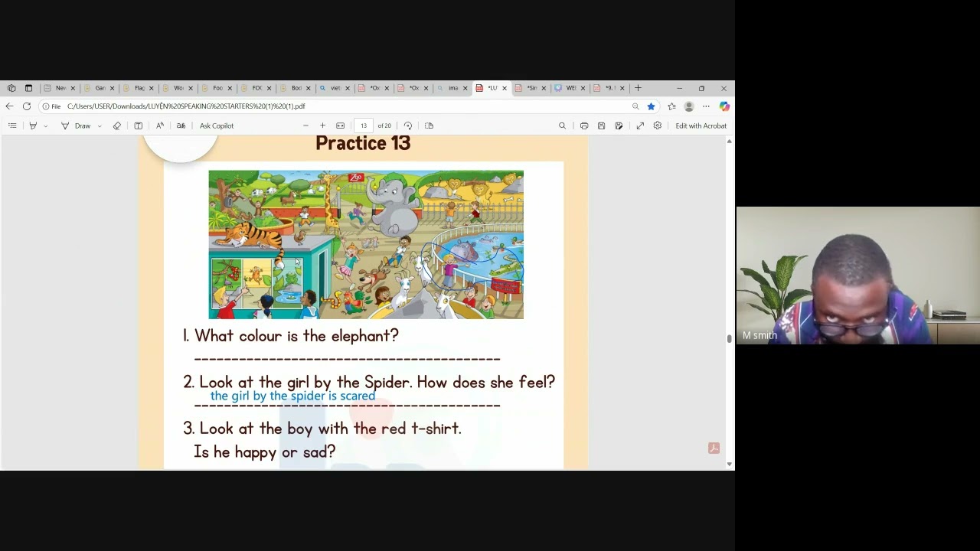Click the vertical scrollbar thumb
This screenshot has height=551, width=980.
(x=729, y=337)
